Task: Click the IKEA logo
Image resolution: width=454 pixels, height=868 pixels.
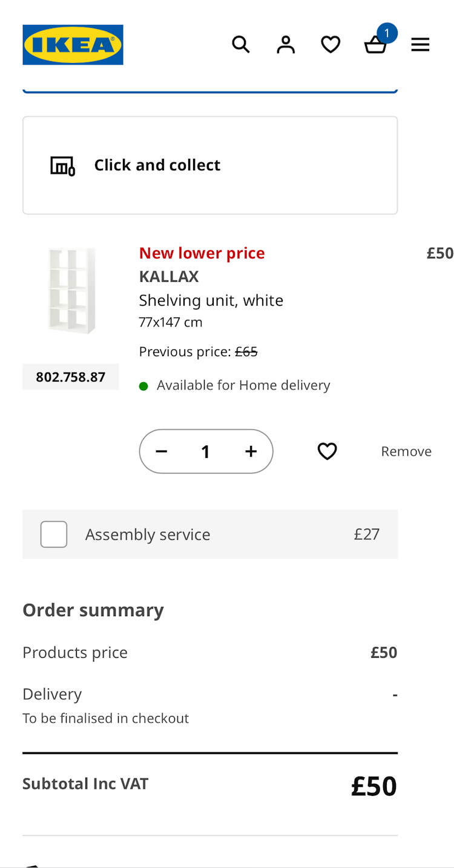Action: click(x=73, y=45)
